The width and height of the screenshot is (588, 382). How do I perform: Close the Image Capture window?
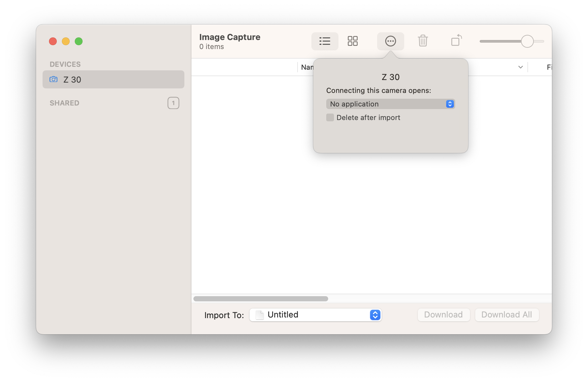click(53, 41)
